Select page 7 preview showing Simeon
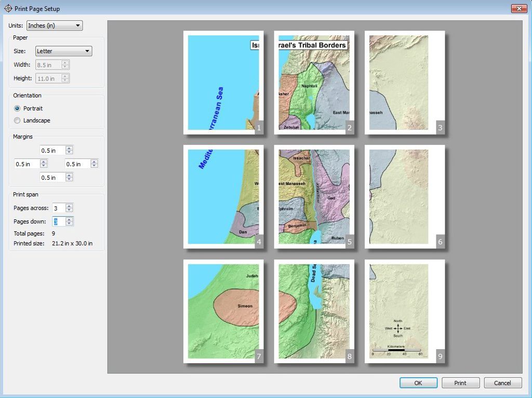Viewport: 532px width, 398px height. coord(223,311)
